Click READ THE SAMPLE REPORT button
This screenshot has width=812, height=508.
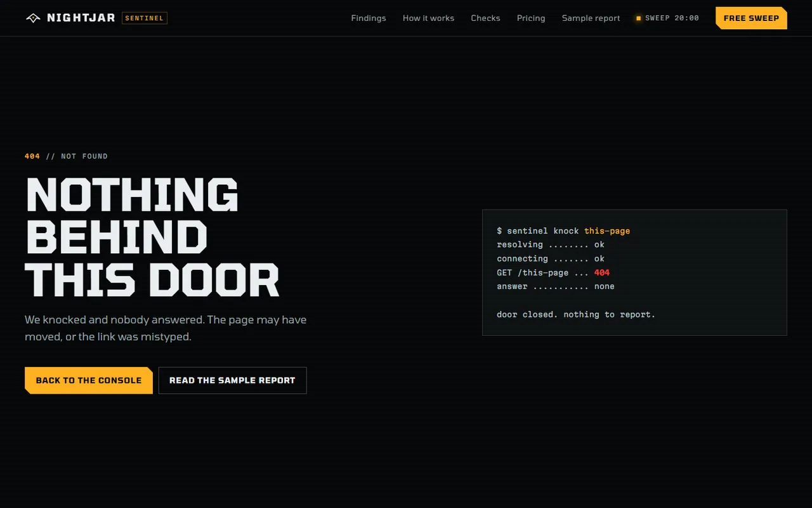(x=232, y=380)
